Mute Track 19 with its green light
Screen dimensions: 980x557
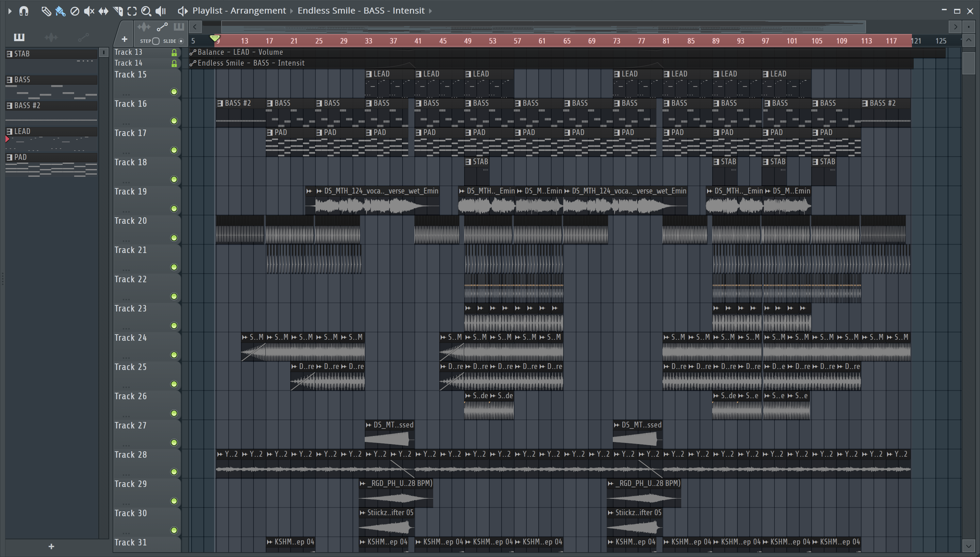coord(174,208)
